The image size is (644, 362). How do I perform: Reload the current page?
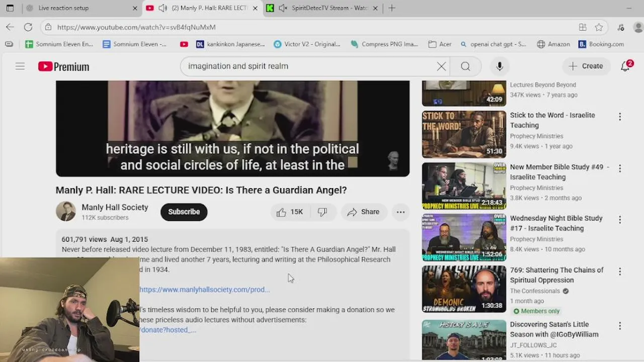click(x=28, y=27)
